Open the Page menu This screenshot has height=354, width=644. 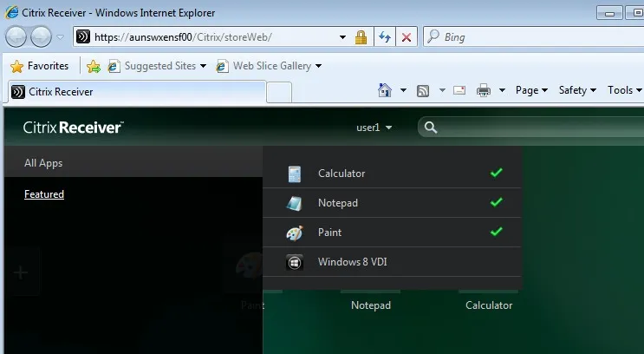click(531, 90)
